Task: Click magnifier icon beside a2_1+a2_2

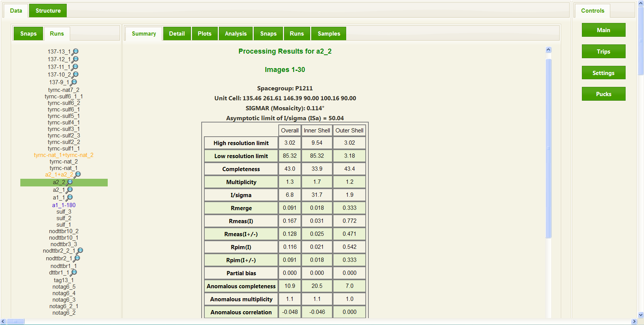Action: [x=77, y=175]
